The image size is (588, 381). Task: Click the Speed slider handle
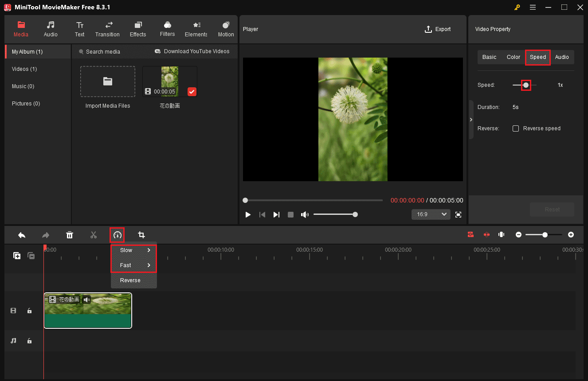(x=526, y=85)
